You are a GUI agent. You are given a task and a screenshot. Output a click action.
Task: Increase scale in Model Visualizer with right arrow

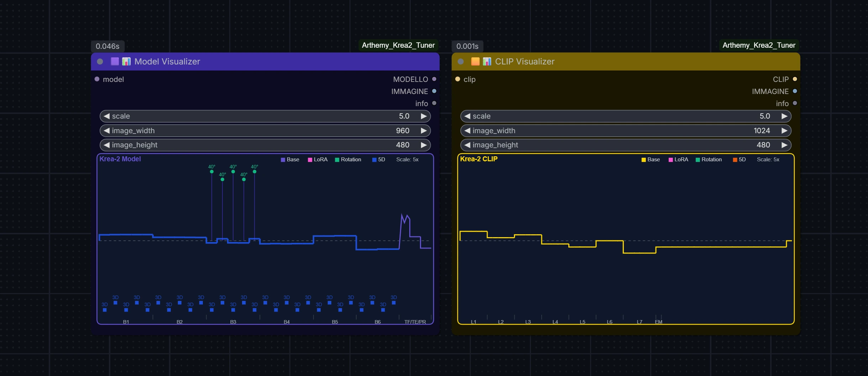[424, 116]
